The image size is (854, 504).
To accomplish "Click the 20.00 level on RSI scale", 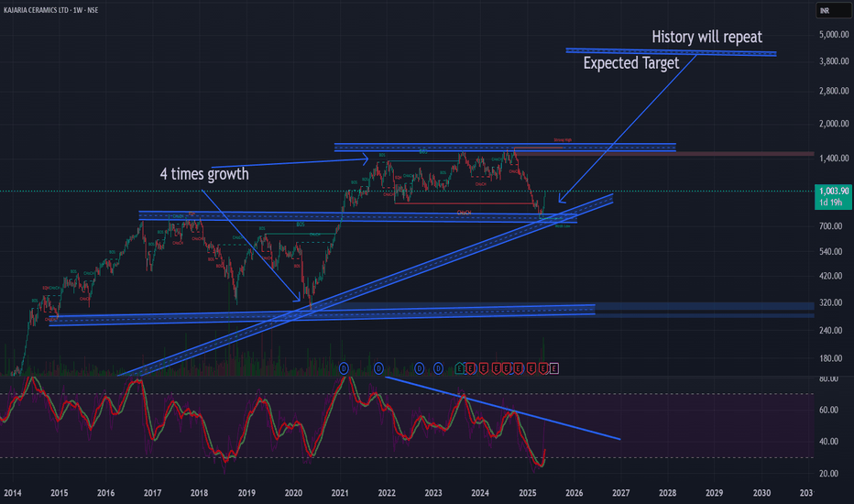I will pyautogui.click(x=829, y=474).
